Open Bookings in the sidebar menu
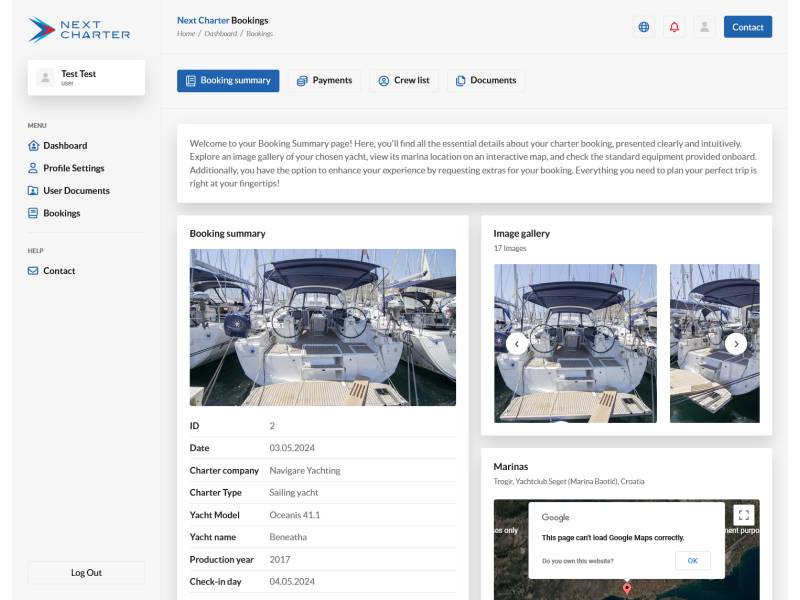 54,213
